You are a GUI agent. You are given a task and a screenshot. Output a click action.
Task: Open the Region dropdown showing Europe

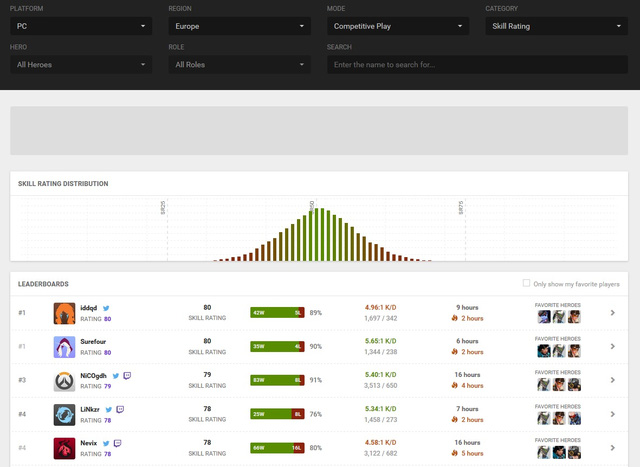pyautogui.click(x=240, y=26)
